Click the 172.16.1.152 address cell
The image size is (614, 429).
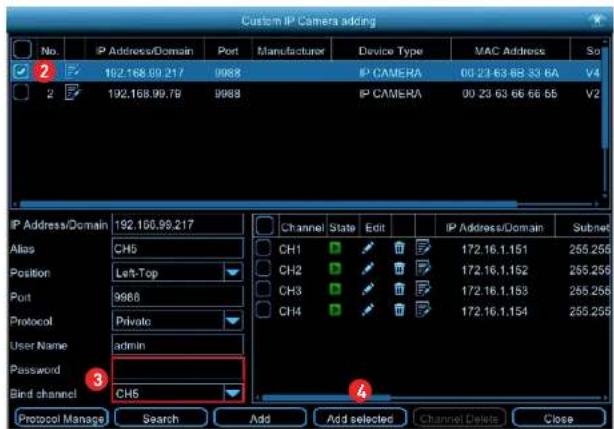point(494,270)
